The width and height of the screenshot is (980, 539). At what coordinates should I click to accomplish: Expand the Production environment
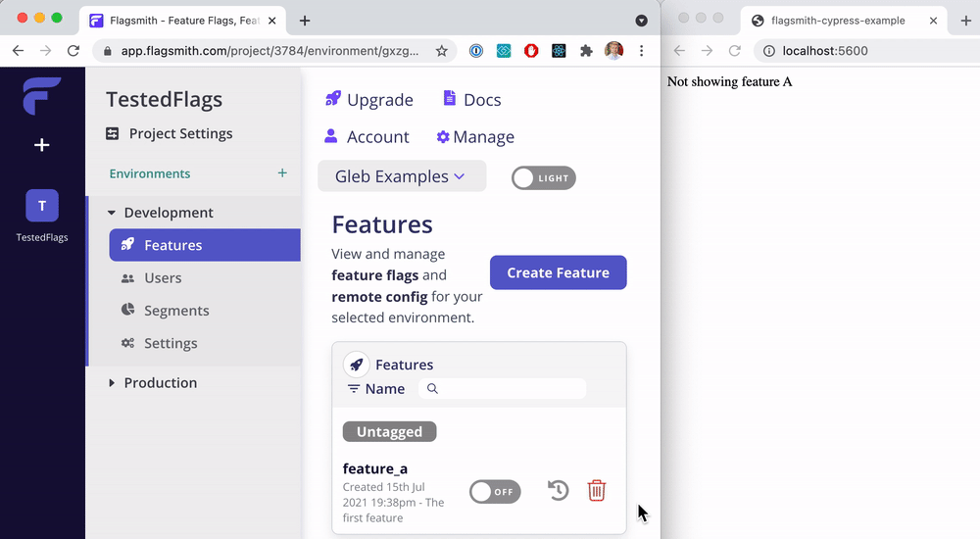click(112, 382)
